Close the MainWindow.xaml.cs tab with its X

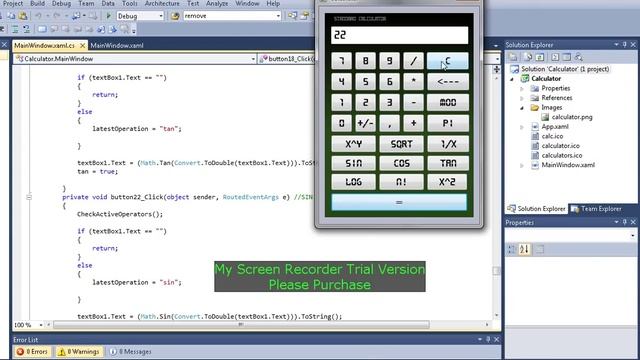pyautogui.click(x=82, y=45)
